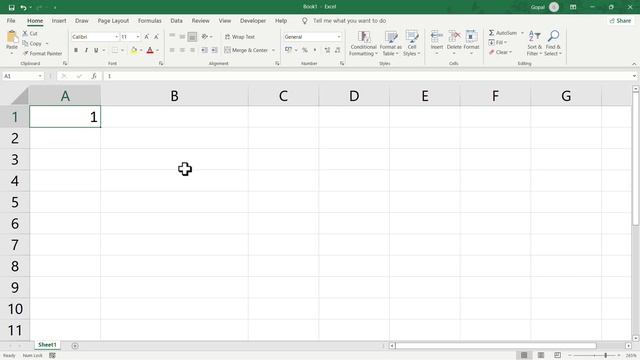Click the Undo icon

(23, 7)
